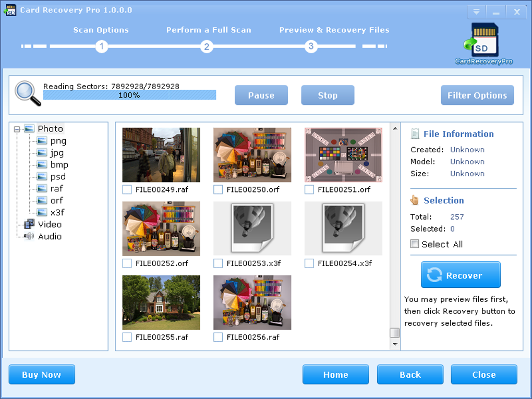The width and height of the screenshot is (532, 399).
Task: Click the Back button
Action: click(410, 374)
